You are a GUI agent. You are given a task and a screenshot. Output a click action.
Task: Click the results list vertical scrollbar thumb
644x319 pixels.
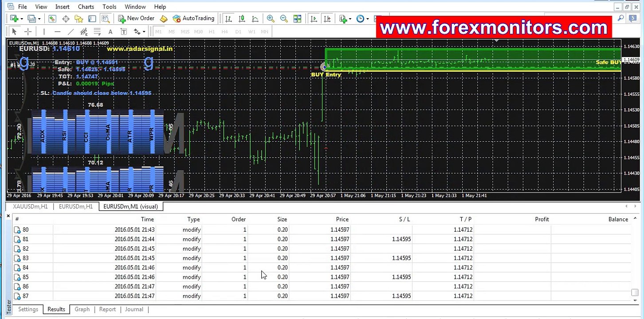pos(635,292)
